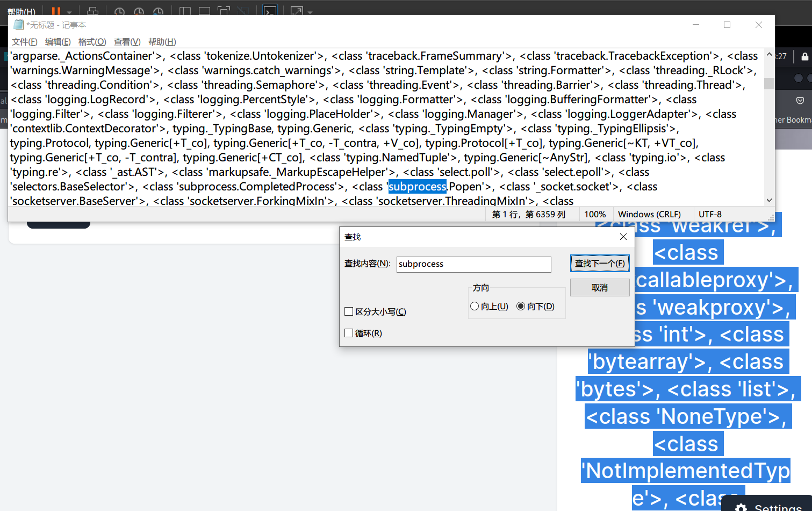Click the lock icon in the VM panel
Image resolution: width=812 pixels, height=511 pixels.
coord(804,56)
